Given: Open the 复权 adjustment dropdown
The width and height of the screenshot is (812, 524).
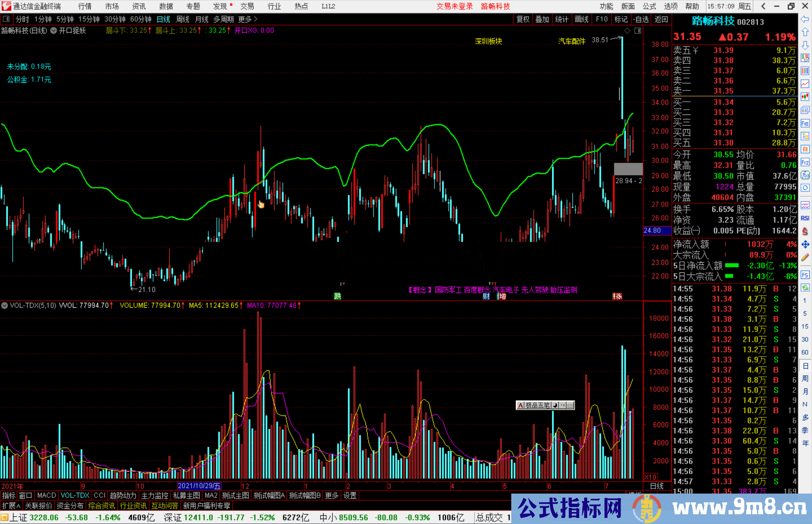Looking at the screenshot, I should pos(523,19).
